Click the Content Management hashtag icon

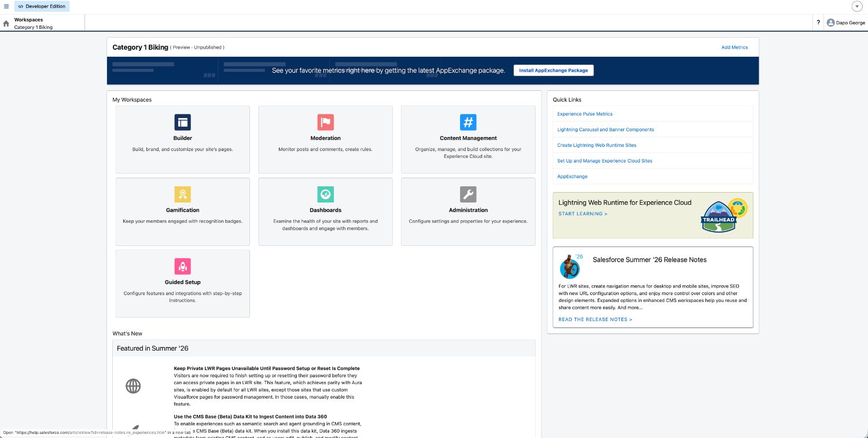[x=468, y=122]
